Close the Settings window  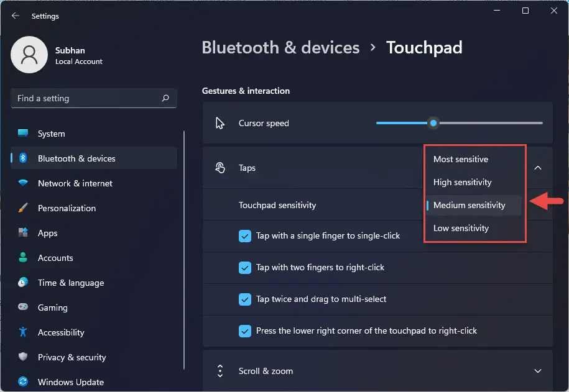pos(553,11)
